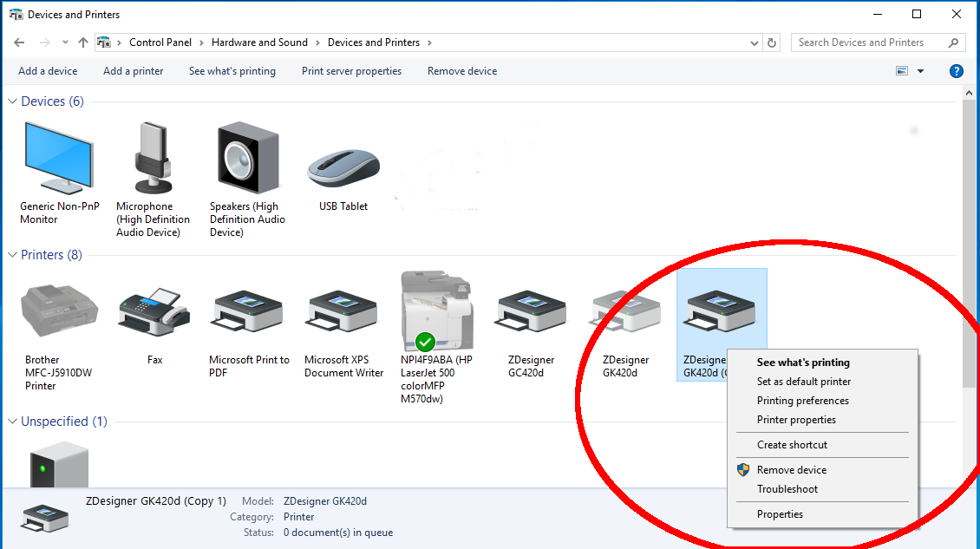Screen dimensions: 980x549
Task: Click Add a device in toolbar
Action: tap(48, 71)
